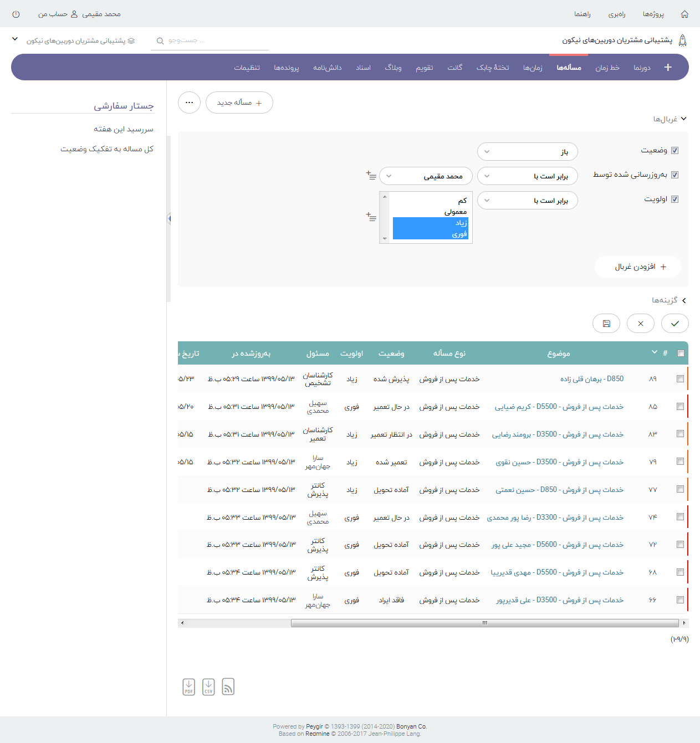Toggle the اولویت filter checkbox
Viewport: 700px width, 743px height.
click(x=675, y=199)
